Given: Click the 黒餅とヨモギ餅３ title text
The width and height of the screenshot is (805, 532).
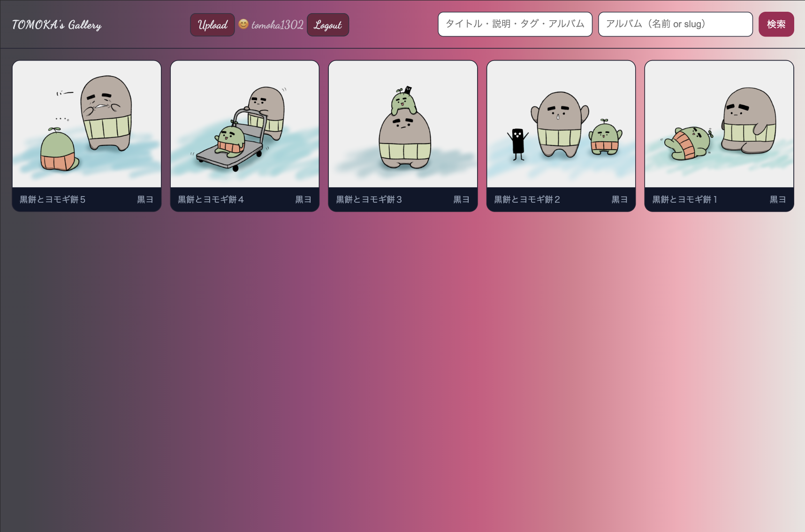Looking at the screenshot, I should tap(369, 199).
